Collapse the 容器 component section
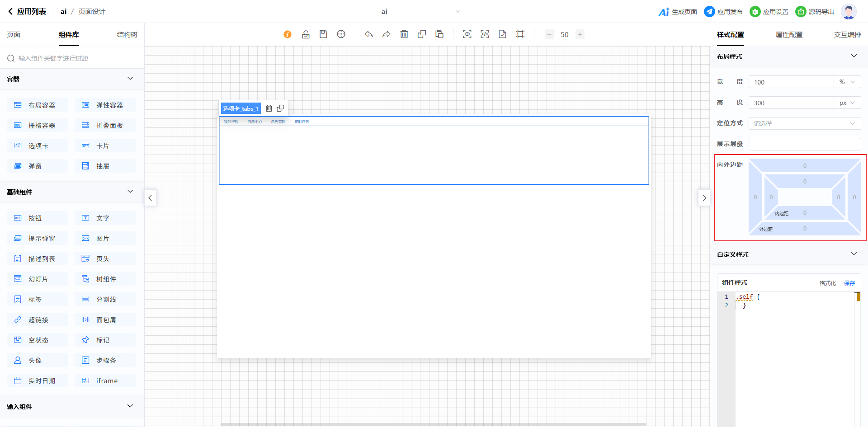 130,79
